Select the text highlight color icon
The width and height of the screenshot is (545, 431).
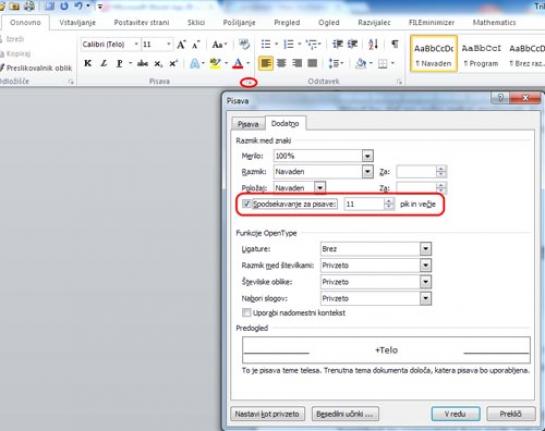215,63
